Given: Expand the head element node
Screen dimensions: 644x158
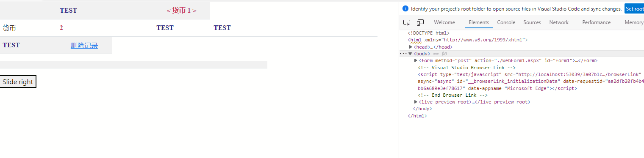Looking at the screenshot, I should tap(411, 47).
